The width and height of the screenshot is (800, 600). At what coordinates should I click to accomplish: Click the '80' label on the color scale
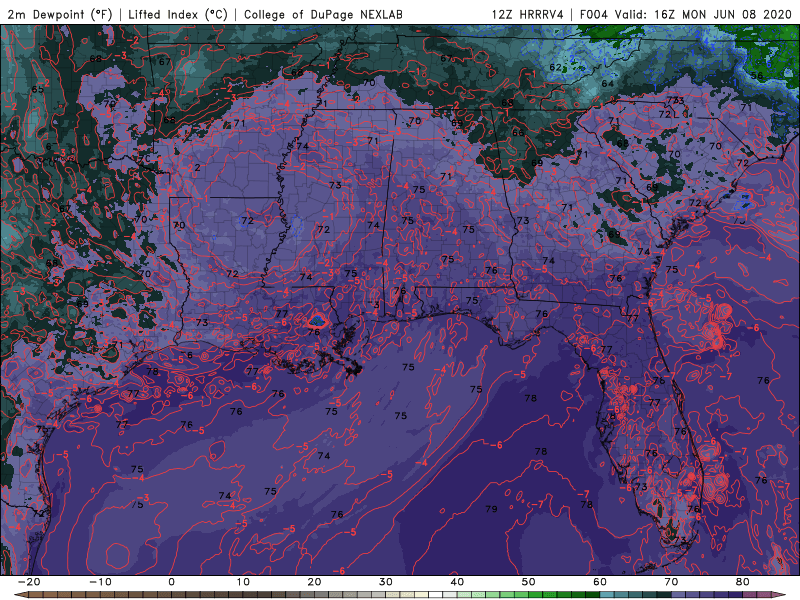coord(743,582)
